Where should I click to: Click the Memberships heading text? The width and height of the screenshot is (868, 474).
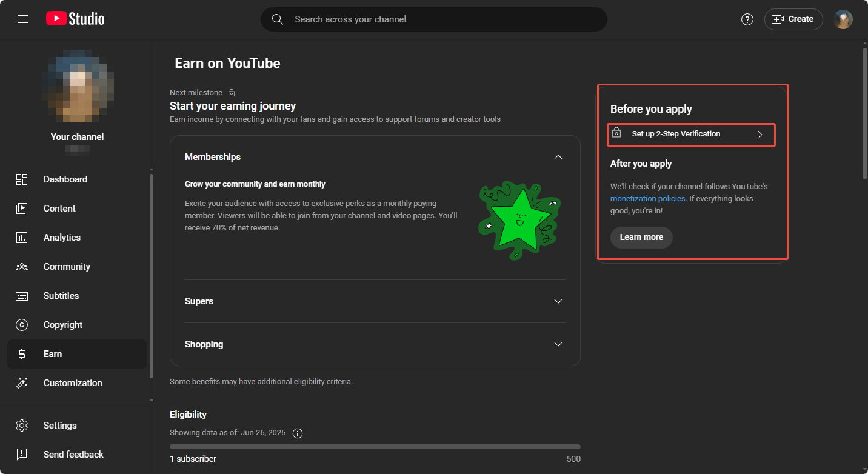[x=213, y=157]
